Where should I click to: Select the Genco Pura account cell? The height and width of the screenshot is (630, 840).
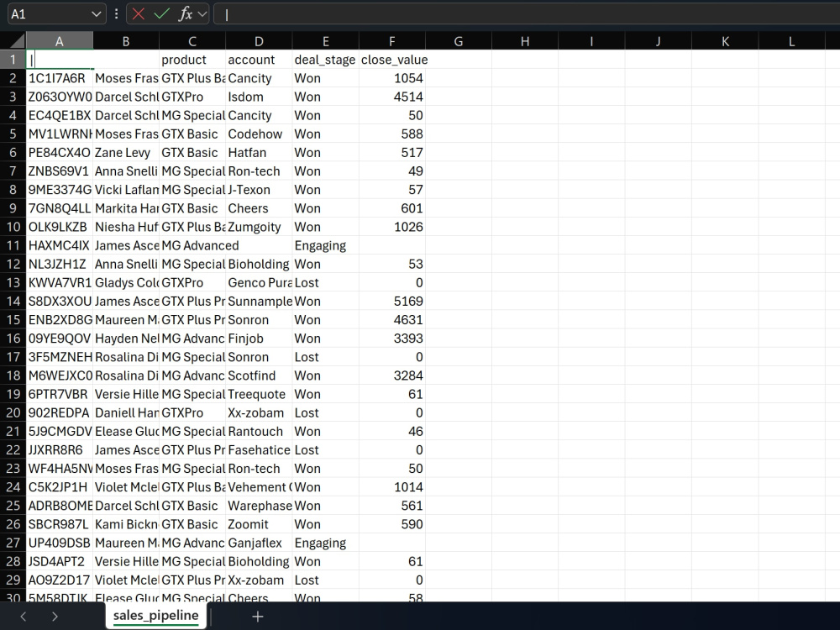coord(259,282)
